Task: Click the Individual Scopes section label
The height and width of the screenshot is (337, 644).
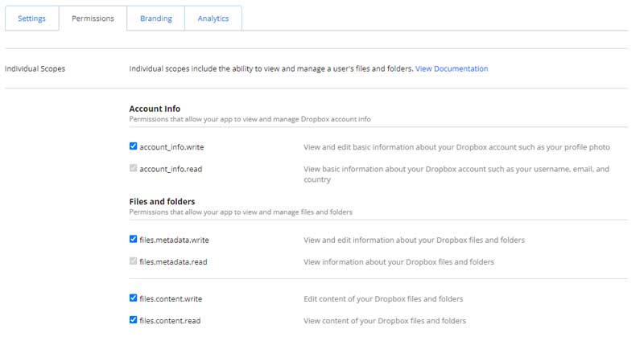Action: [35, 69]
